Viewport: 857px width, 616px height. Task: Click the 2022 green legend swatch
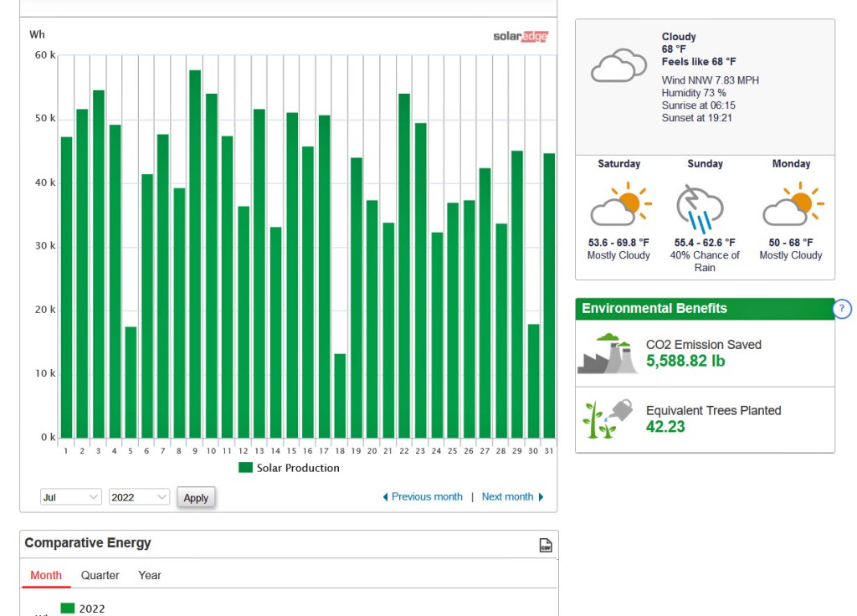point(68,608)
